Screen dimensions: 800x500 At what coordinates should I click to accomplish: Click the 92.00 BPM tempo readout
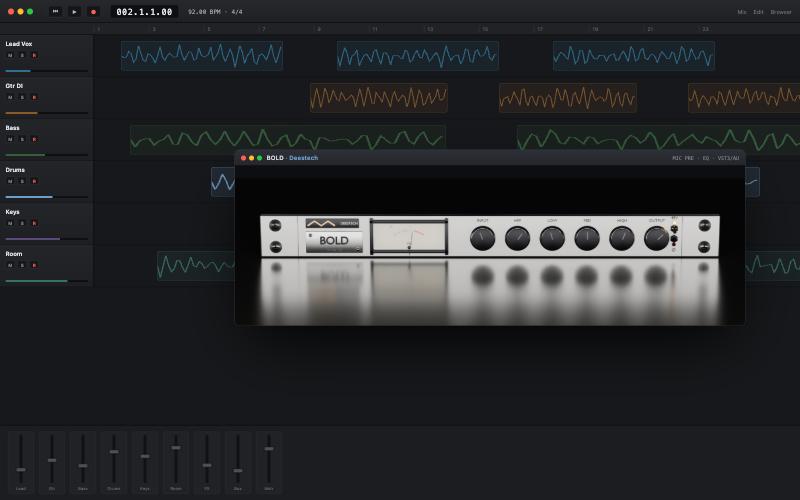tap(204, 11)
